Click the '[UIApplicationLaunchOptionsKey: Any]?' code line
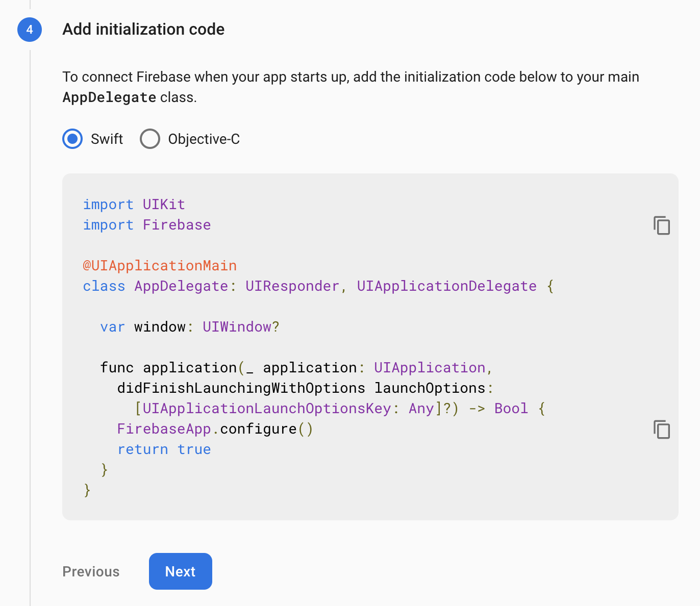700x606 pixels. (x=340, y=409)
